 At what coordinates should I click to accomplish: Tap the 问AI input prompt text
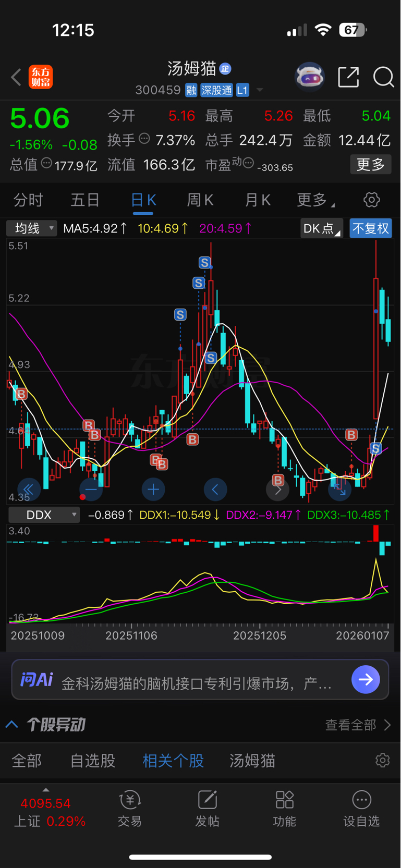click(197, 683)
